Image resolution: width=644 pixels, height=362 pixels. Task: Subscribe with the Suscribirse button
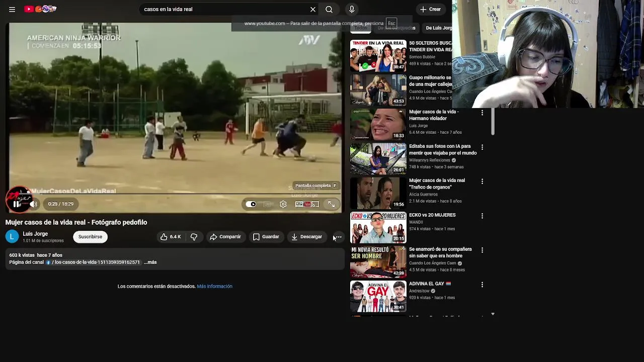[x=90, y=237]
